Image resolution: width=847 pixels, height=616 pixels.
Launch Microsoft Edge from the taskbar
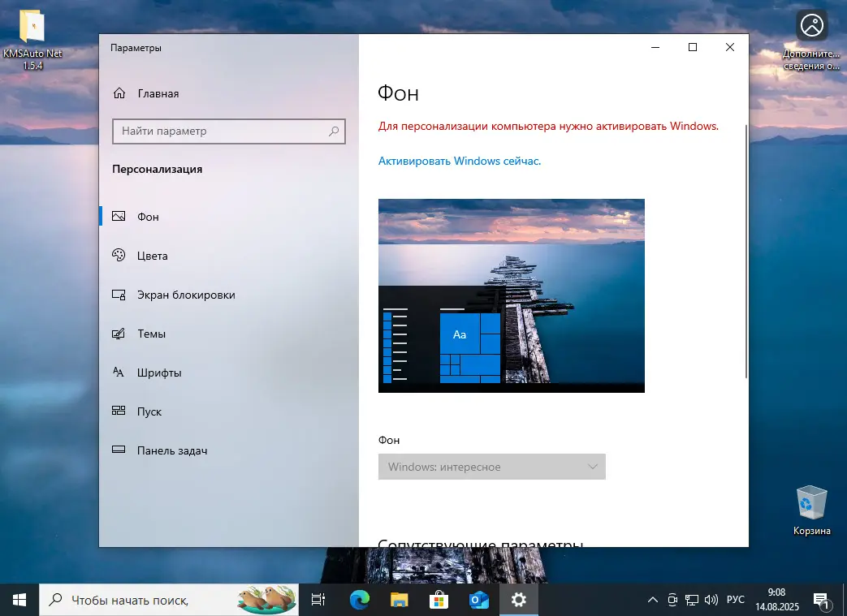point(358,599)
